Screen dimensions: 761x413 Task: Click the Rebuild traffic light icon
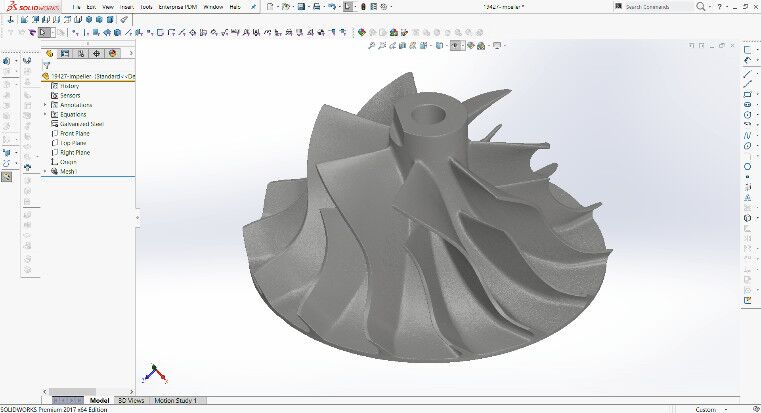pos(363,7)
